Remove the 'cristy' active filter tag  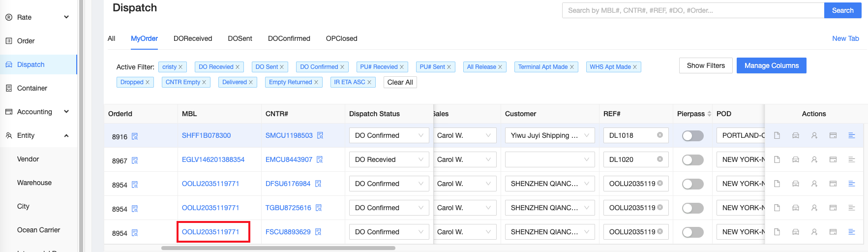click(x=180, y=67)
